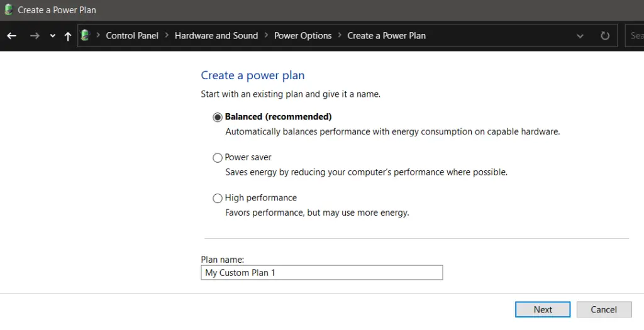The width and height of the screenshot is (644, 330).
Task: Click the Power Plan icon in title bar
Action: [8, 10]
